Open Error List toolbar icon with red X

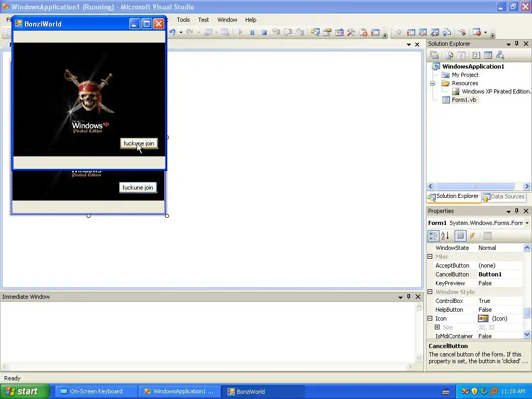363,32
